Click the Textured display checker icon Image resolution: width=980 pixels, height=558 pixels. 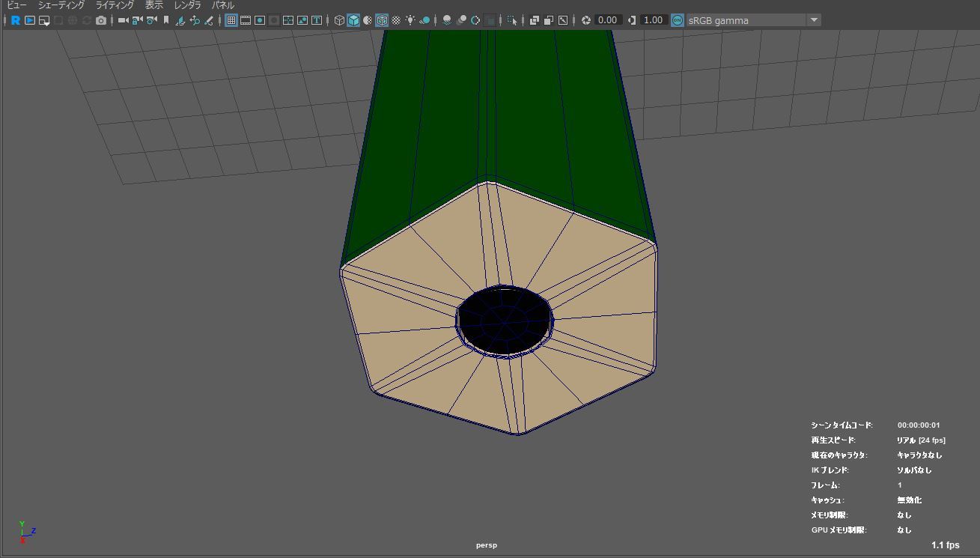point(396,20)
